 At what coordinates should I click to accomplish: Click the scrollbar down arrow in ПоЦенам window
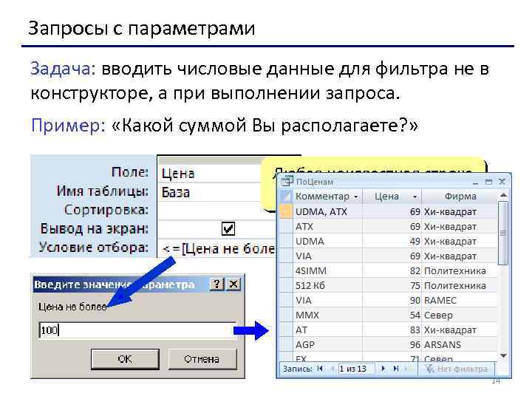pyautogui.click(x=503, y=355)
